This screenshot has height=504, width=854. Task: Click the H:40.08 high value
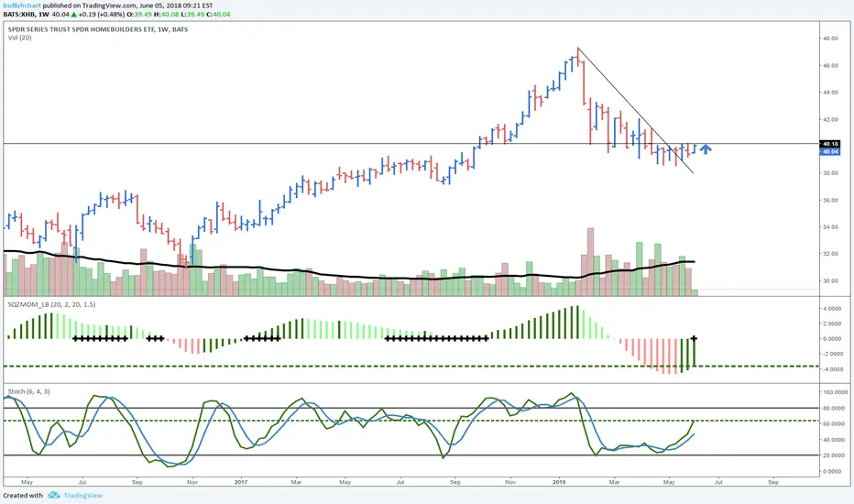(165, 14)
